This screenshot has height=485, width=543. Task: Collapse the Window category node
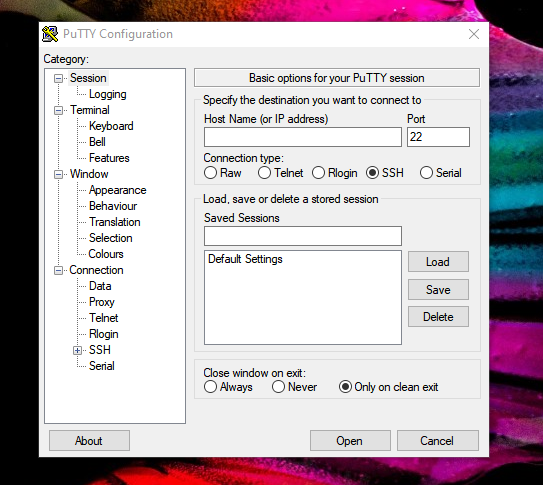point(59,174)
